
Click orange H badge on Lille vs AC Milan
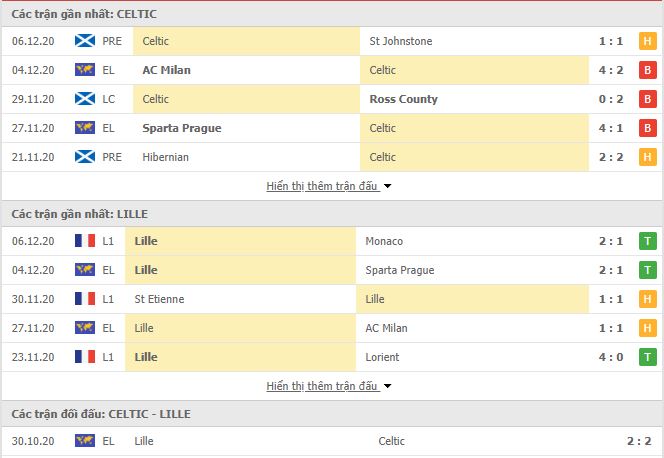click(x=647, y=328)
